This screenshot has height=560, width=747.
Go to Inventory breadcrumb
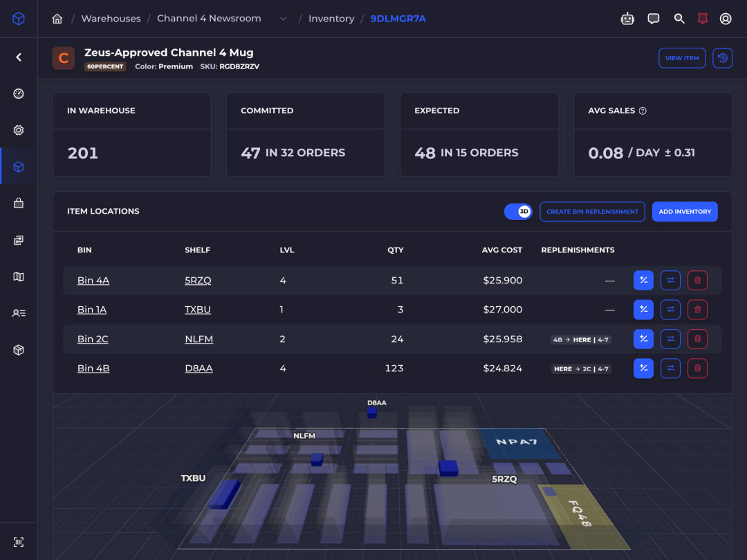pyautogui.click(x=331, y=19)
